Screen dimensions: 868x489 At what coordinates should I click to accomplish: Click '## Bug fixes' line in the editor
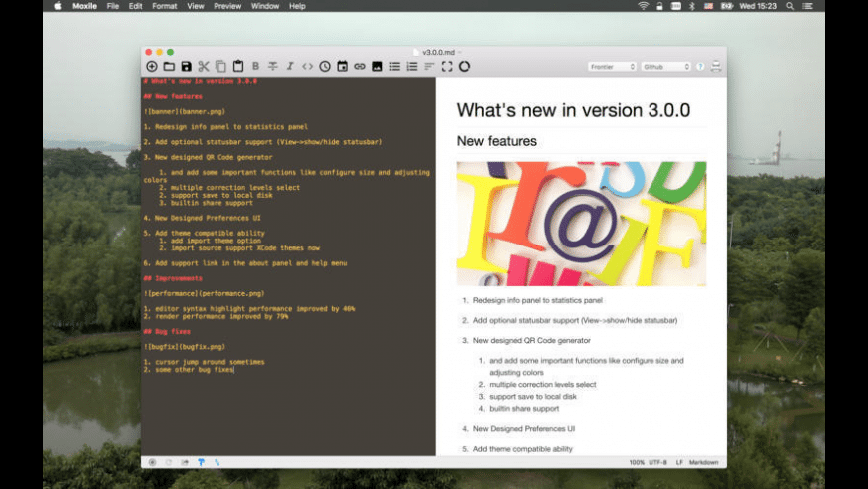pos(167,331)
